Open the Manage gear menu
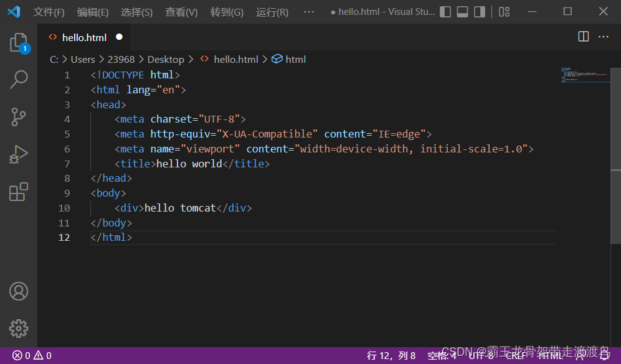This screenshot has height=364, width=621. (19, 329)
